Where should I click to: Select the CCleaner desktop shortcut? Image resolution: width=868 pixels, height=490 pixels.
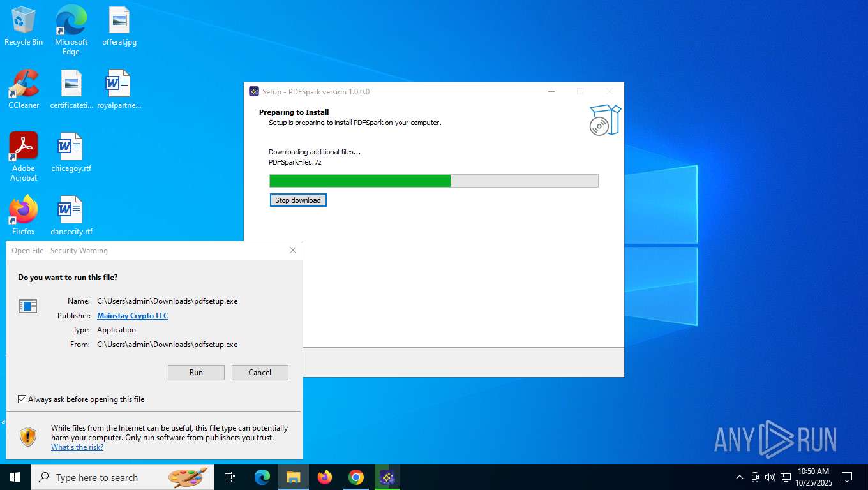coord(24,89)
